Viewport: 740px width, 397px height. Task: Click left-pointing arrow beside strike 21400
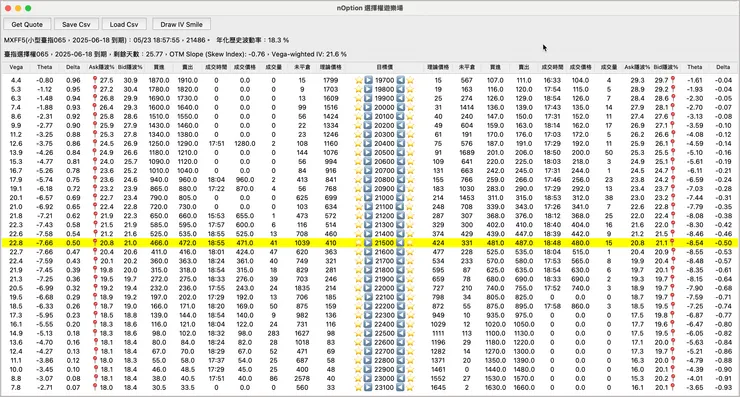pyautogui.click(x=400, y=234)
